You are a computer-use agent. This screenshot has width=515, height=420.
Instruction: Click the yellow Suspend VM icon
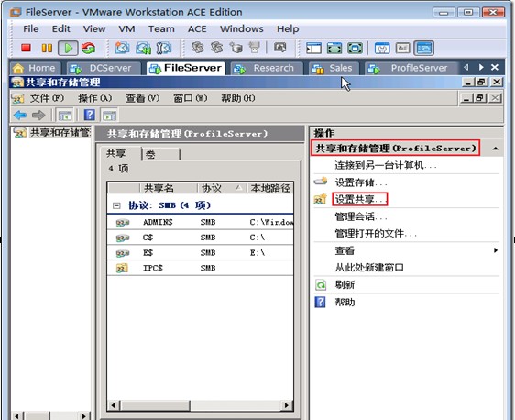point(47,48)
